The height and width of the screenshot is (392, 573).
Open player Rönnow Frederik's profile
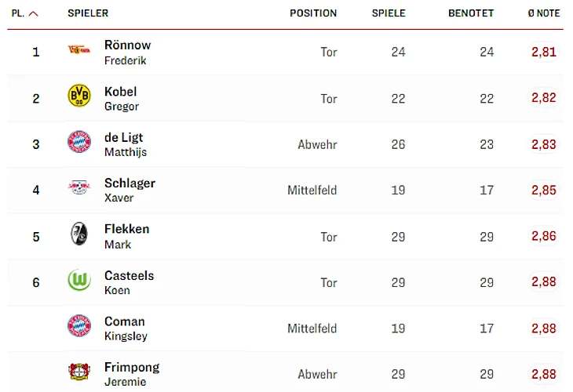pyautogui.click(x=127, y=52)
